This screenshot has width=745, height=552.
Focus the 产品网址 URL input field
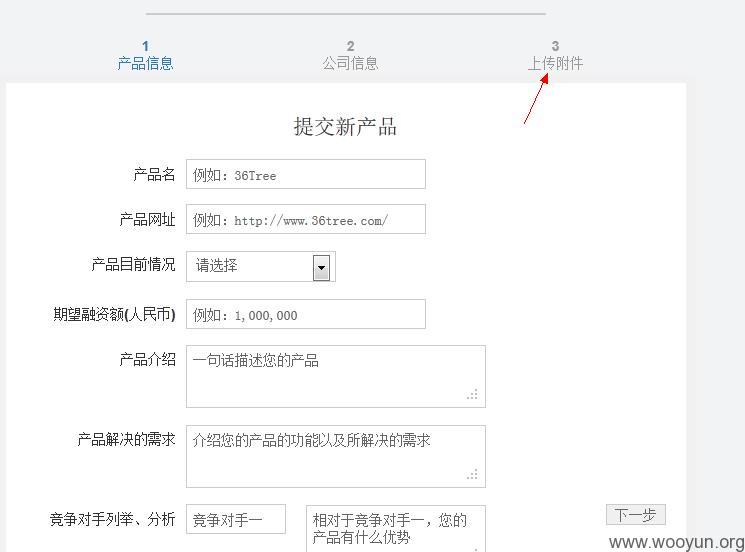coord(306,219)
